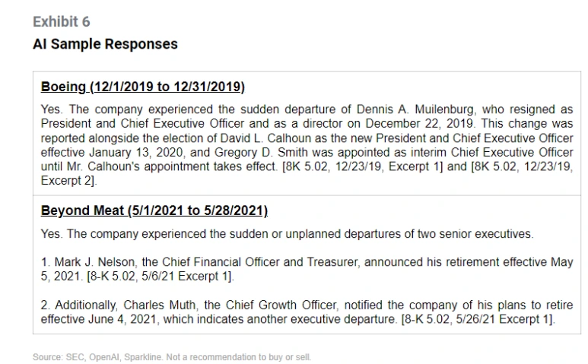The height and width of the screenshot is (364, 588).
Task: Click the January 13, 2020 date text
Action: click(x=135, y=153)
